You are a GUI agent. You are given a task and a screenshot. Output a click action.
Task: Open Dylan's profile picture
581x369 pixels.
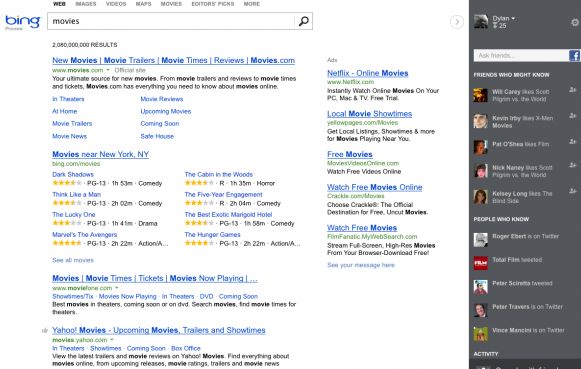(x=481, y=21)
